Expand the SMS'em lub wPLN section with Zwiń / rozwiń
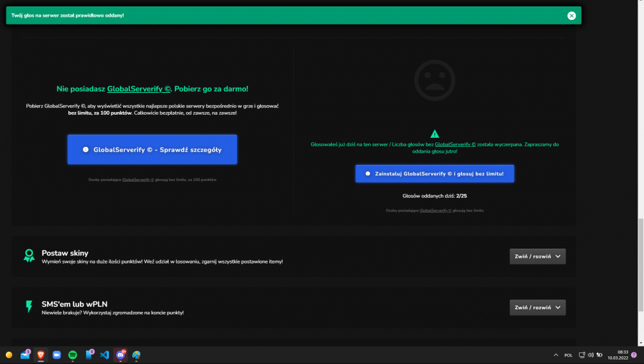This screenshot has height=364, width=644. [538, 307]
